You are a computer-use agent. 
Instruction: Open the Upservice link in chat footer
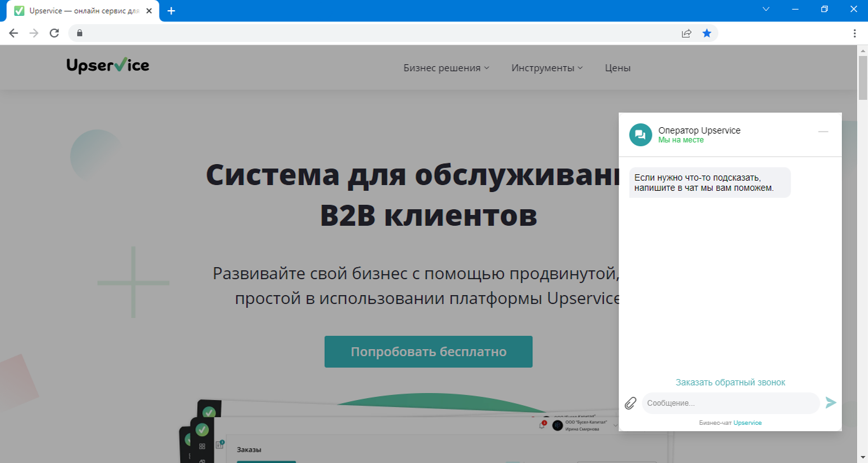click(x=747, y=423)
